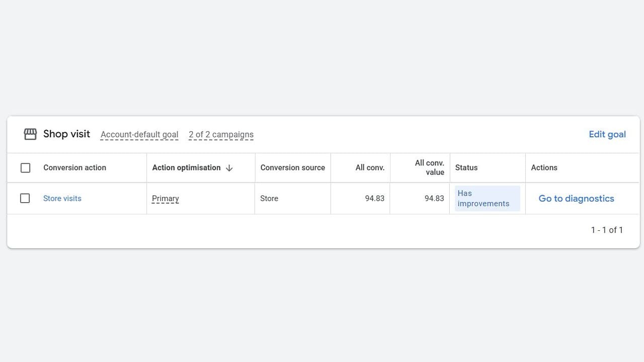Click the 1 - 1 of 1 pagination text
Screen dimensions: 644x362
(607, 230)
